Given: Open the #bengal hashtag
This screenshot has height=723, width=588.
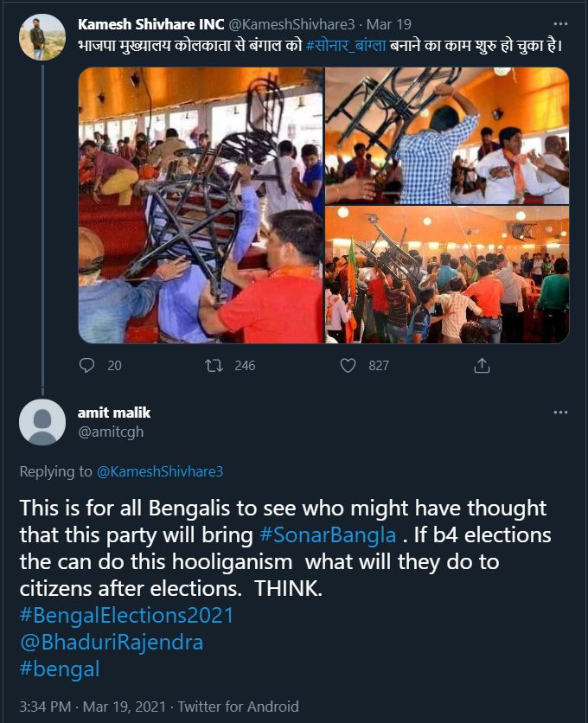Looking at the screenshot, I should pyautogui.click(x=60, y=669).
